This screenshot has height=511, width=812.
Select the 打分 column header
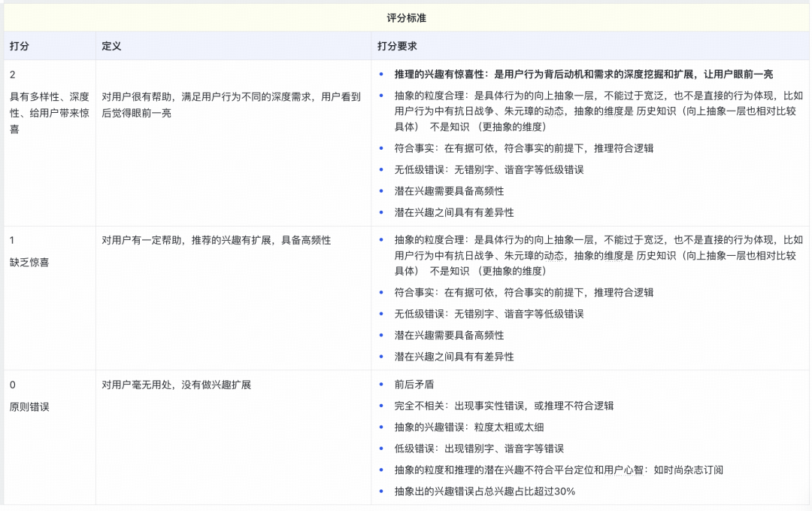tap(20, 45)
